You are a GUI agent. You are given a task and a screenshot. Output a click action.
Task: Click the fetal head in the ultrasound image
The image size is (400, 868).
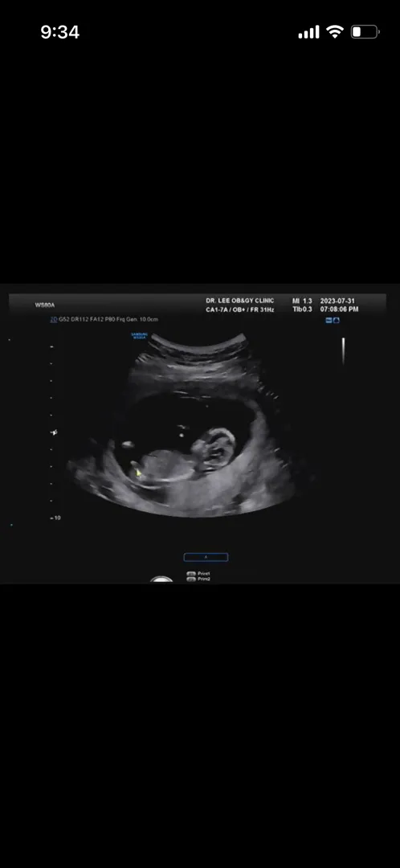pos(214,448)
